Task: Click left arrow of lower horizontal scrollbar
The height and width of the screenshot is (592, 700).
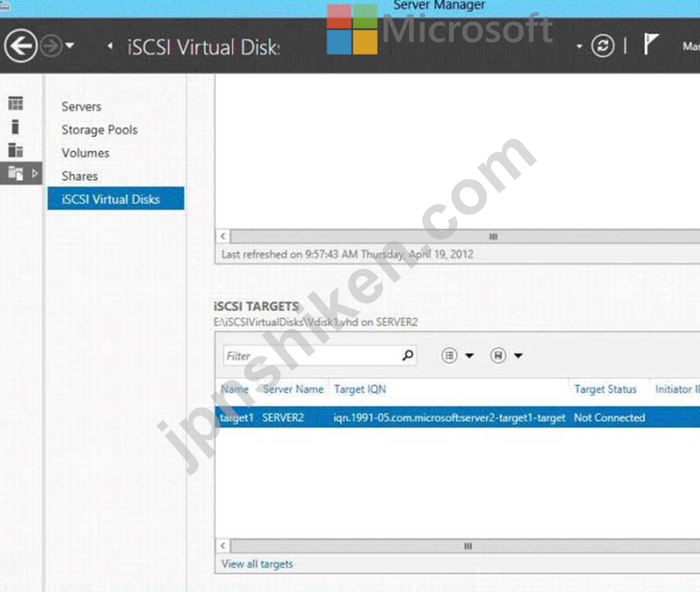Action: (223, 546)
